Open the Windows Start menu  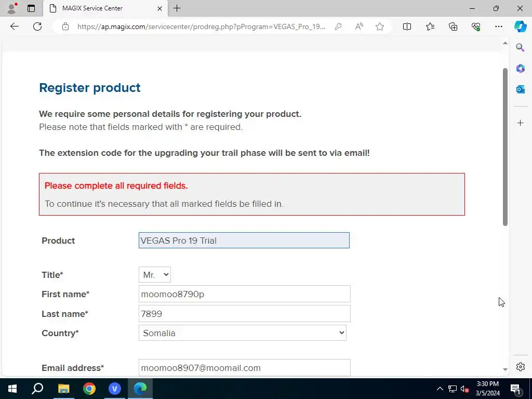click(12, 389)
